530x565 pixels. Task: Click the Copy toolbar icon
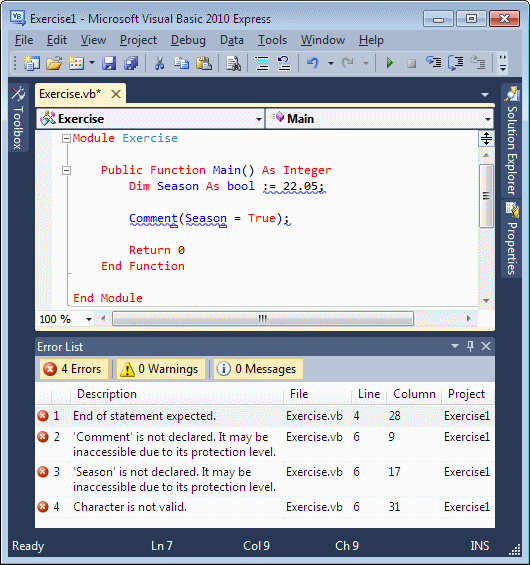182,63
